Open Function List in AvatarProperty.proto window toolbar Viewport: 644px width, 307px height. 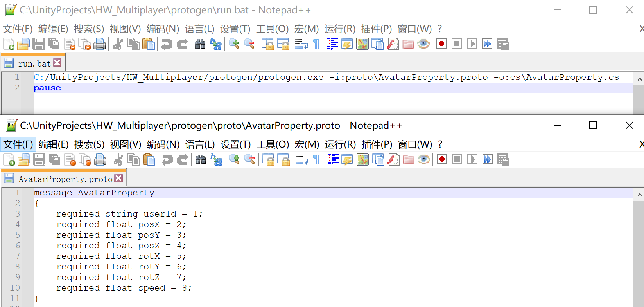393,159
